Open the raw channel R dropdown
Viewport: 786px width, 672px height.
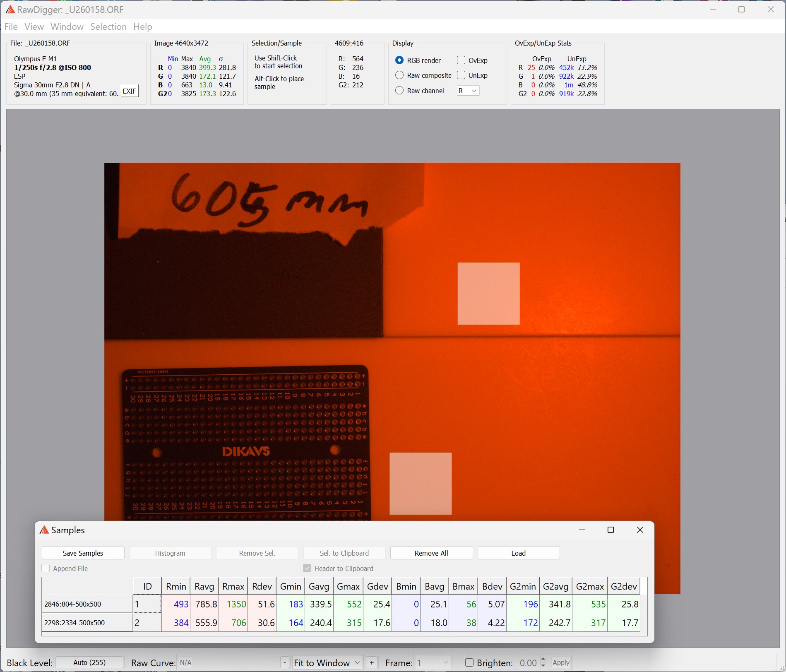468,91
